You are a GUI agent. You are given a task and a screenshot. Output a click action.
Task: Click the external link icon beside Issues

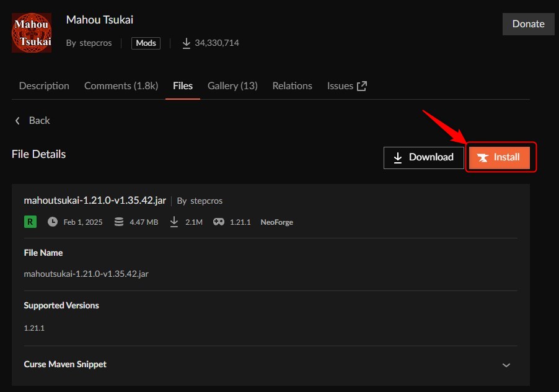362,86
